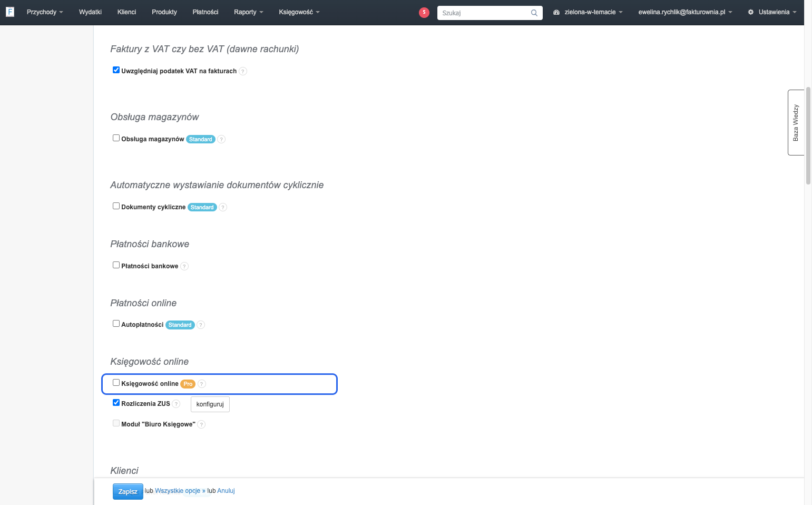Click the Pro badge next to Księgowość online
This screenshot has width=812, height=505.
click(x=188, y=384)
